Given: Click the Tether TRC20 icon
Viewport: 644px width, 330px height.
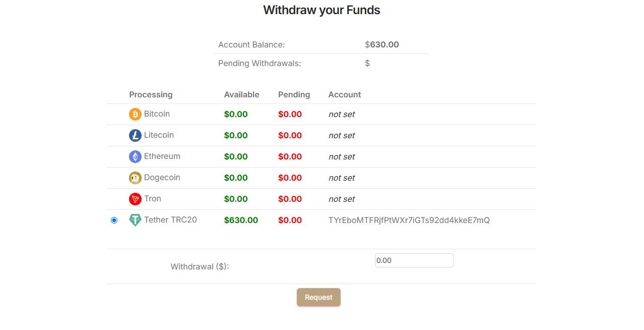Looking at the screenshot, I should click(135, 220).
